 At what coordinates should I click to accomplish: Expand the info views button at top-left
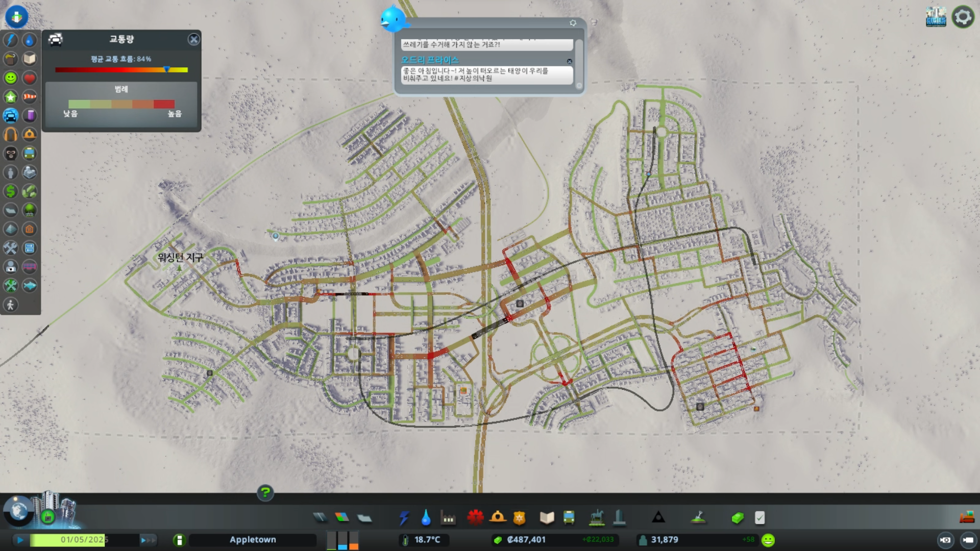pyautogui.click(x=16, y=16)
